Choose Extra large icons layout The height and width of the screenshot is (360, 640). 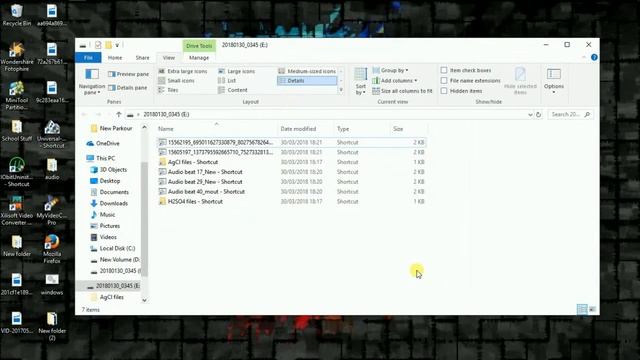point(183,71)
